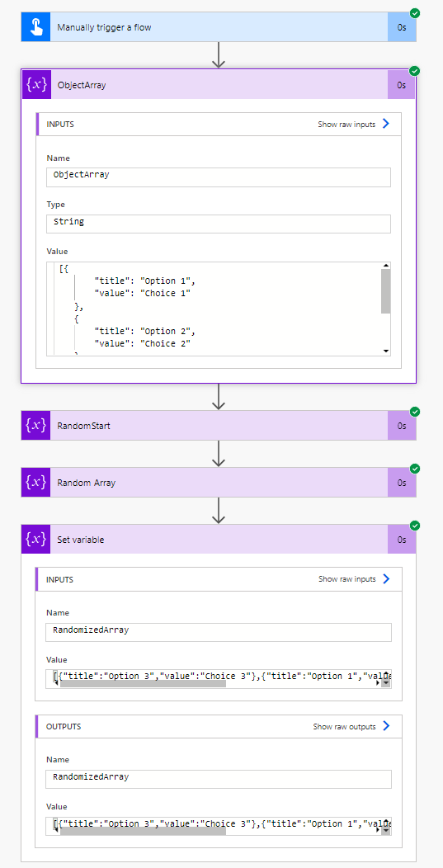Click Set variable outputs Value field
443x868 pixels.
point(219,826)
